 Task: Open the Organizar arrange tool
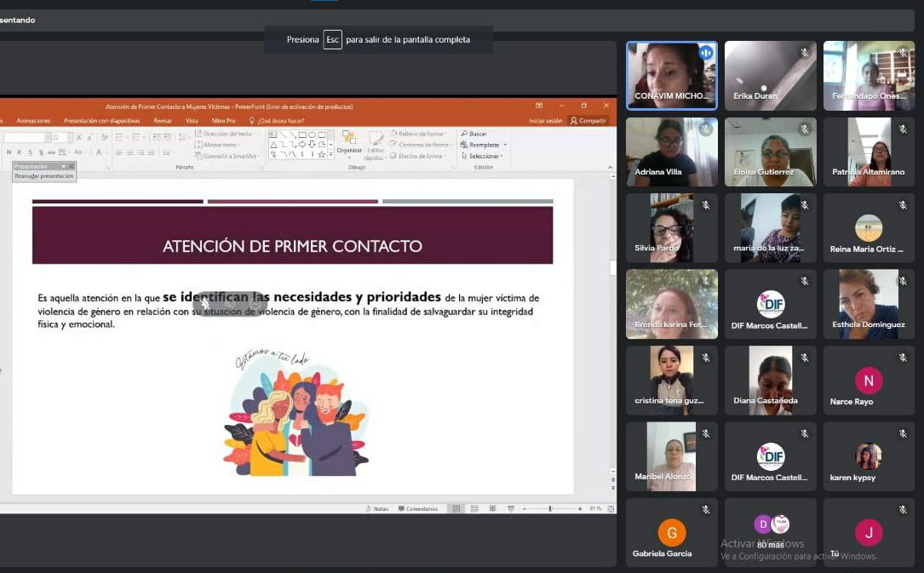pos(349,141)
